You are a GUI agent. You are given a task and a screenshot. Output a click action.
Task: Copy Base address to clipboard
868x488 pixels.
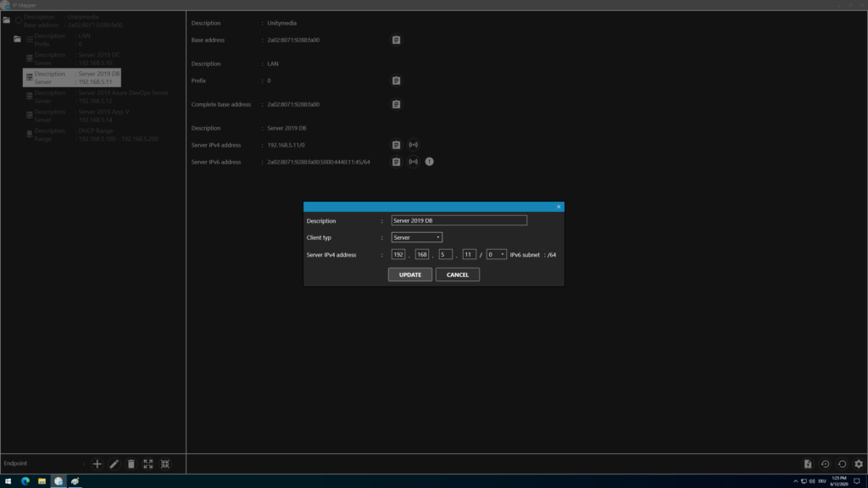point(396,40)
